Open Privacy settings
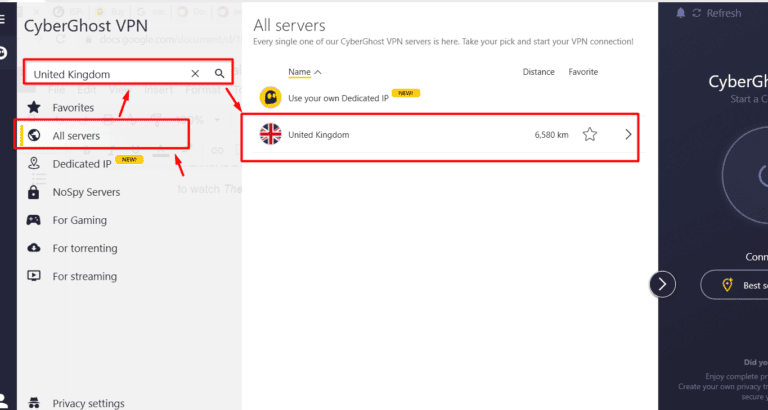This screenshot has height=410, width=768. pos(88,403)
